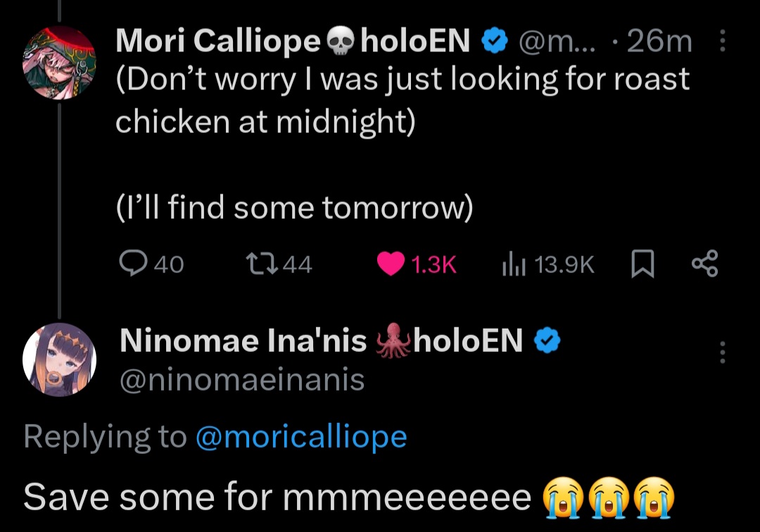Image resolution: width=760 pixels, height=532 pixels.
Task: Select the "Save some for mmmeeeeeee" reply text
Action: 277,498
